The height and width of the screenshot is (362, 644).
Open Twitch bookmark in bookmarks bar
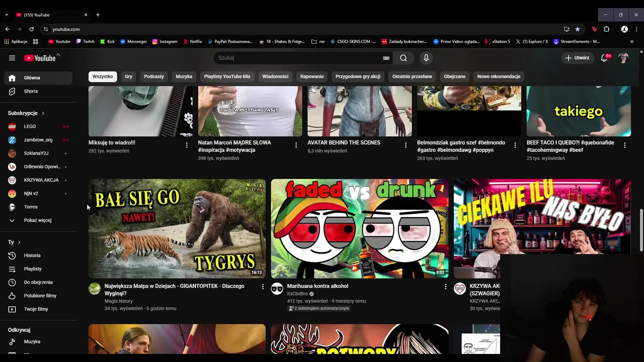(85, 42)
